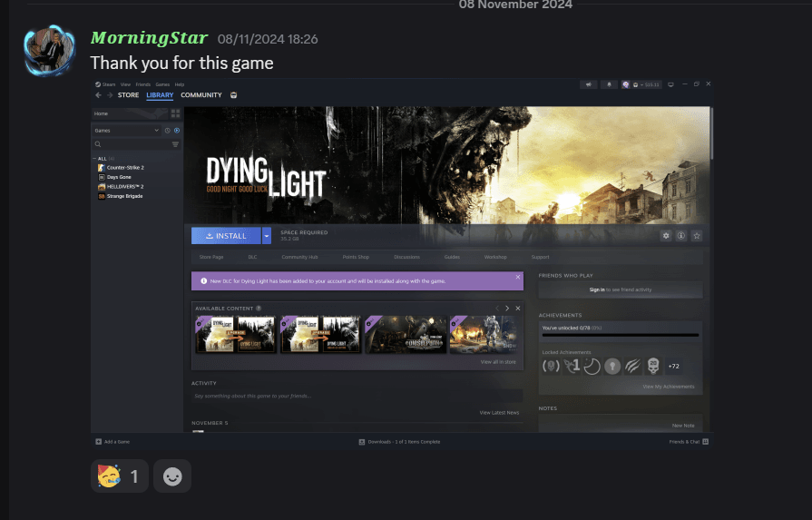Dismiss the purple New DLC notification
The image size is (812, 520).
[518, 277]
